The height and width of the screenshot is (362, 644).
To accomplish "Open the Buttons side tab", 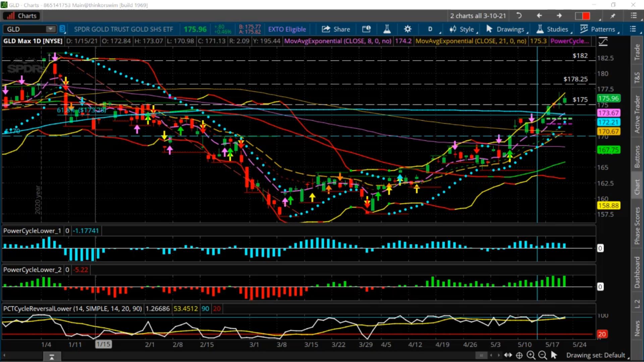I will click(637, 157).
